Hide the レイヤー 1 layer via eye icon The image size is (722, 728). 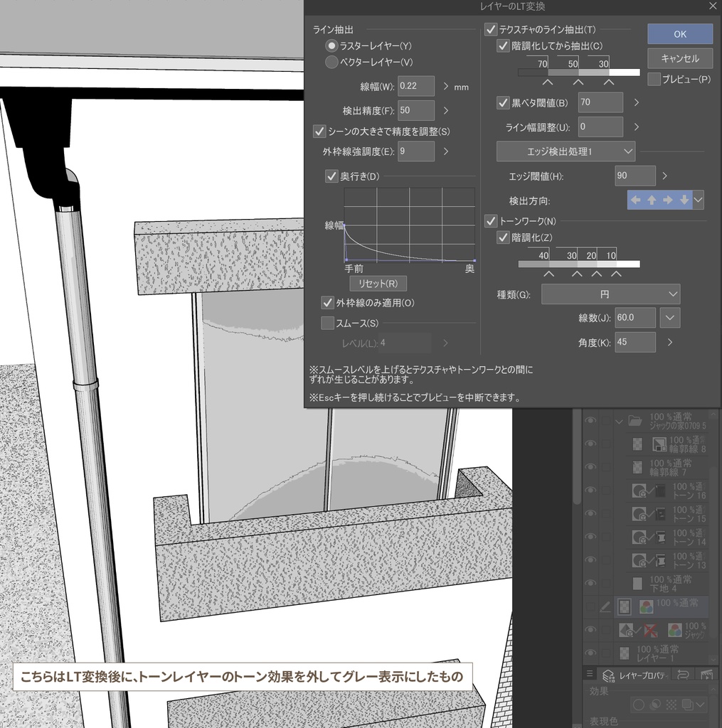590,653
